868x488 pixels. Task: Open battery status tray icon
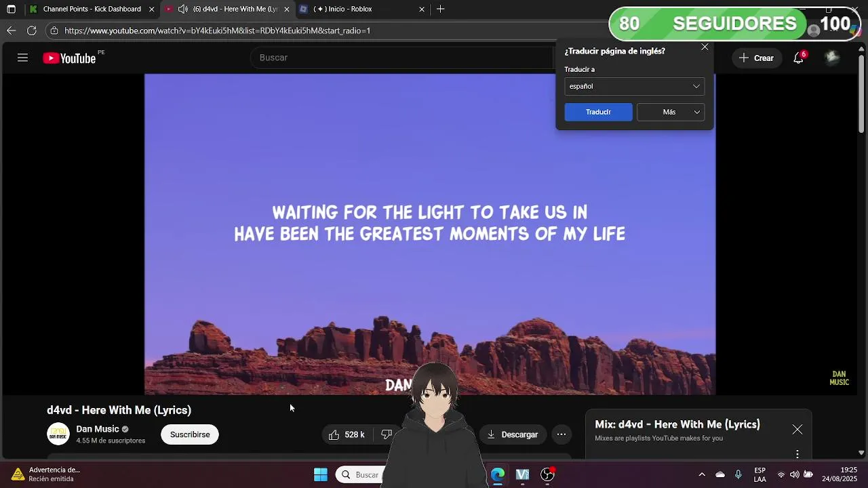pyautogui.click(x=808, y=474)
